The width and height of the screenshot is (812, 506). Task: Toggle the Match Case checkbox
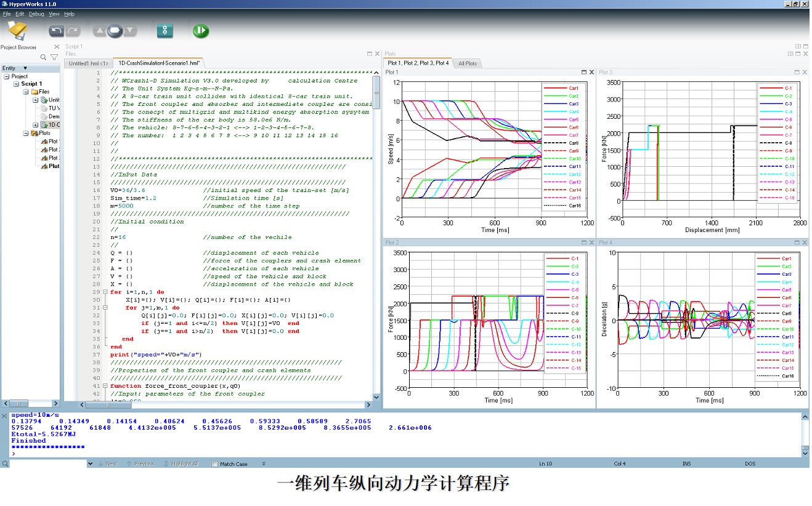pyautogui.click(x=214, y=464)
